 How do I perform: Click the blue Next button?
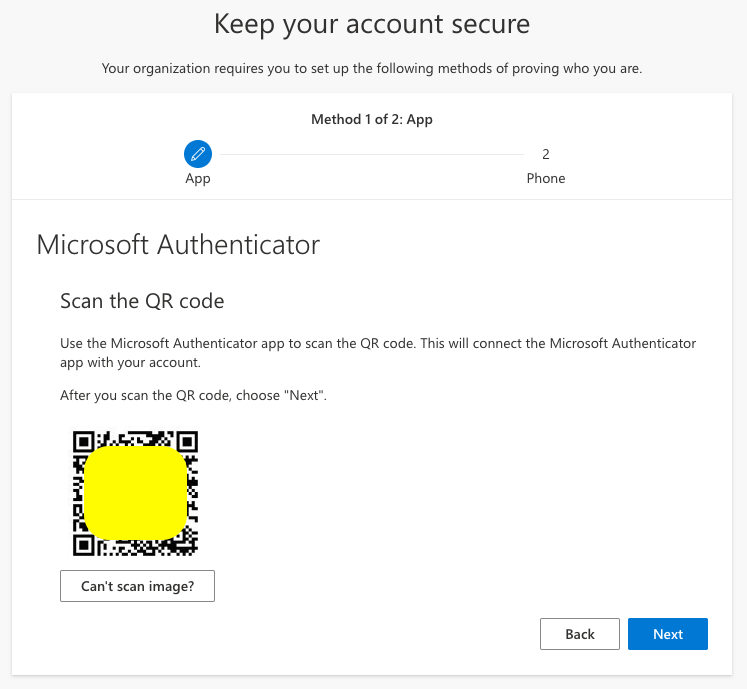[x=667, y=634]
